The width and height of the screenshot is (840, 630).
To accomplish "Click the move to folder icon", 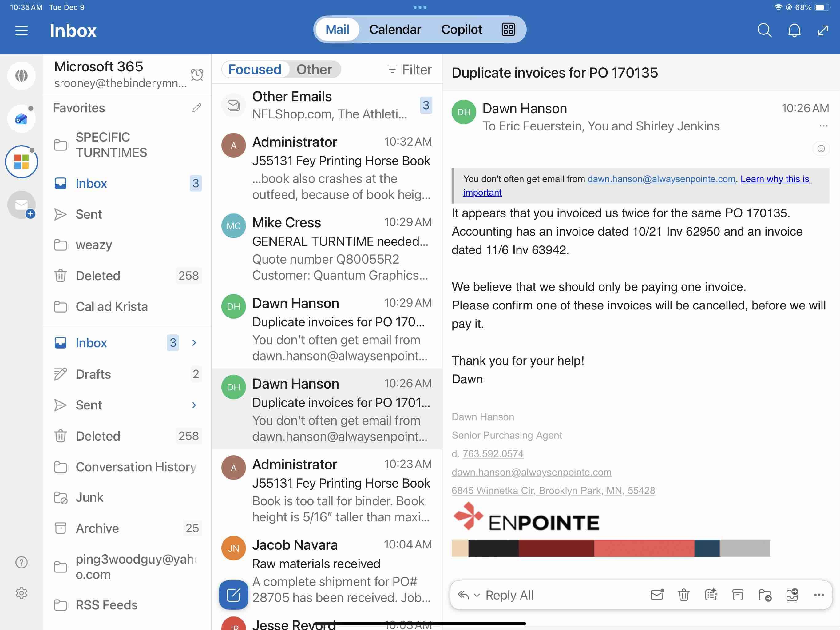I will coord(764,595).
